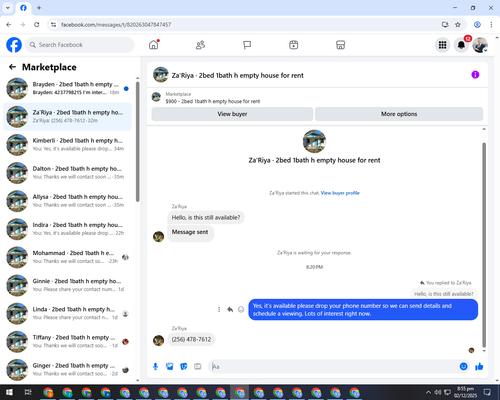The image size is (500, 400).
Task: Open notifications bell icon
Action: [461, 45]
